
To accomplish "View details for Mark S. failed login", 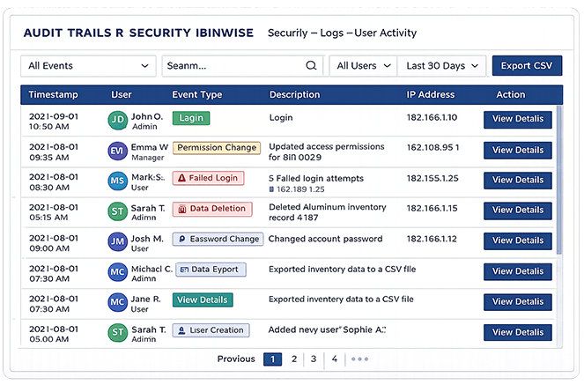I will 518,181.
